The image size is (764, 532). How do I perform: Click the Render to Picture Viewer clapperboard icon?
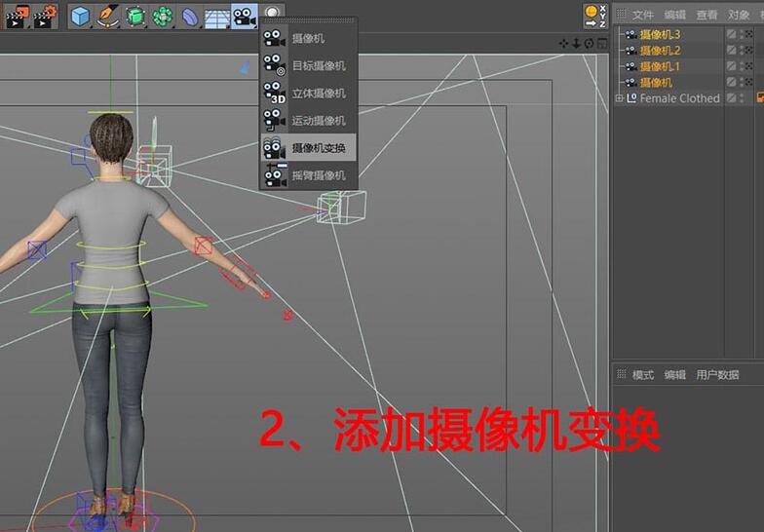18,18
